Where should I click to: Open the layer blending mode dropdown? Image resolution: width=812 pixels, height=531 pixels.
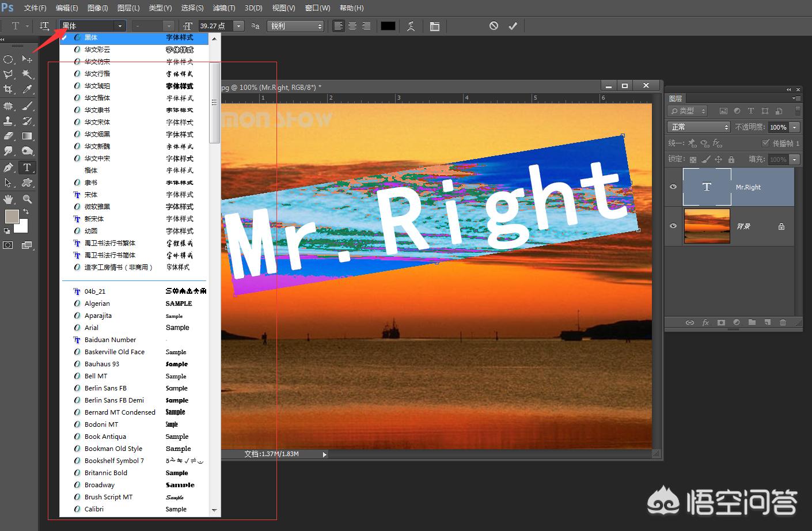pyautogui.click(x=699, y=127)
